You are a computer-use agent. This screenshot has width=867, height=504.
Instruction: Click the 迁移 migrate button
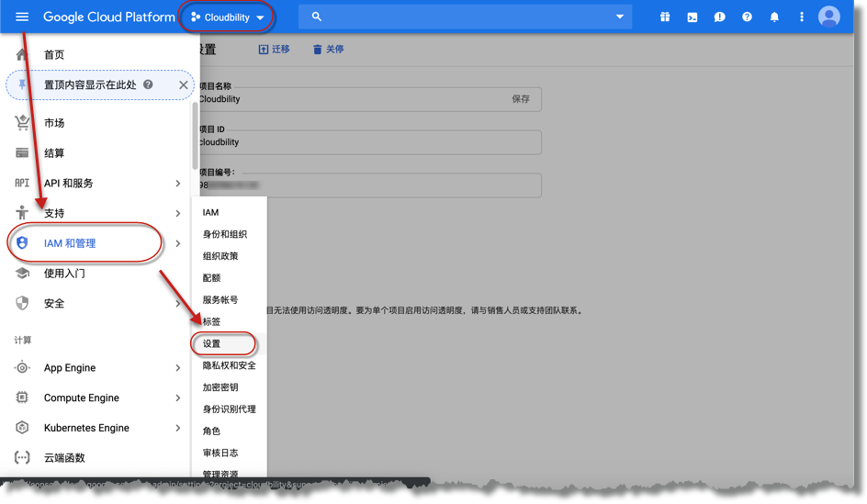pos(275,50)
